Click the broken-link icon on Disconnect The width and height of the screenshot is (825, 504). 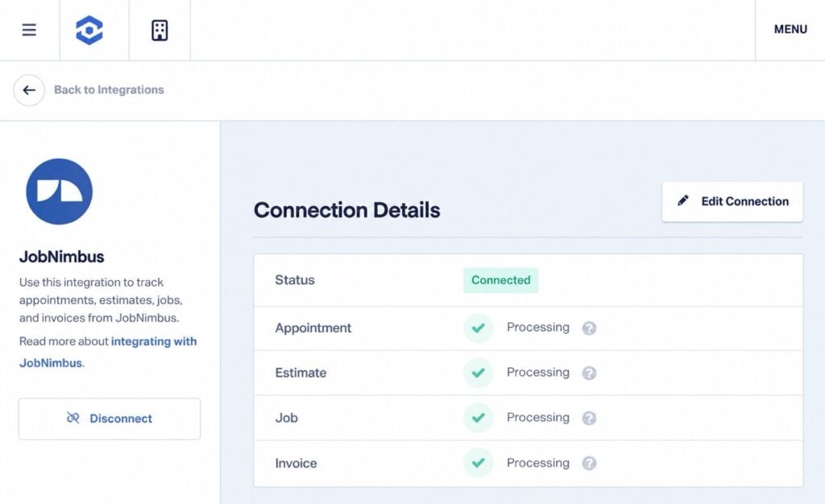pos(73,418)
